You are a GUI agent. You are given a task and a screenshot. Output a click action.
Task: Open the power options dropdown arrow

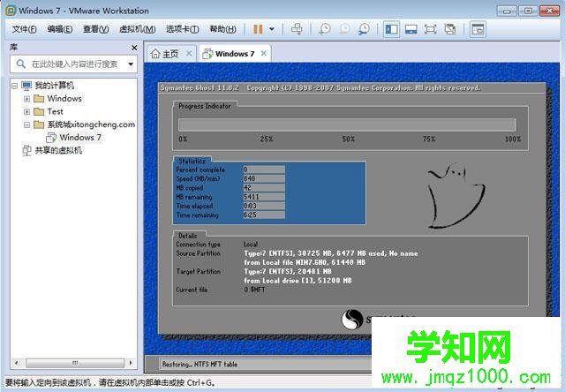[x=272, y=29]
